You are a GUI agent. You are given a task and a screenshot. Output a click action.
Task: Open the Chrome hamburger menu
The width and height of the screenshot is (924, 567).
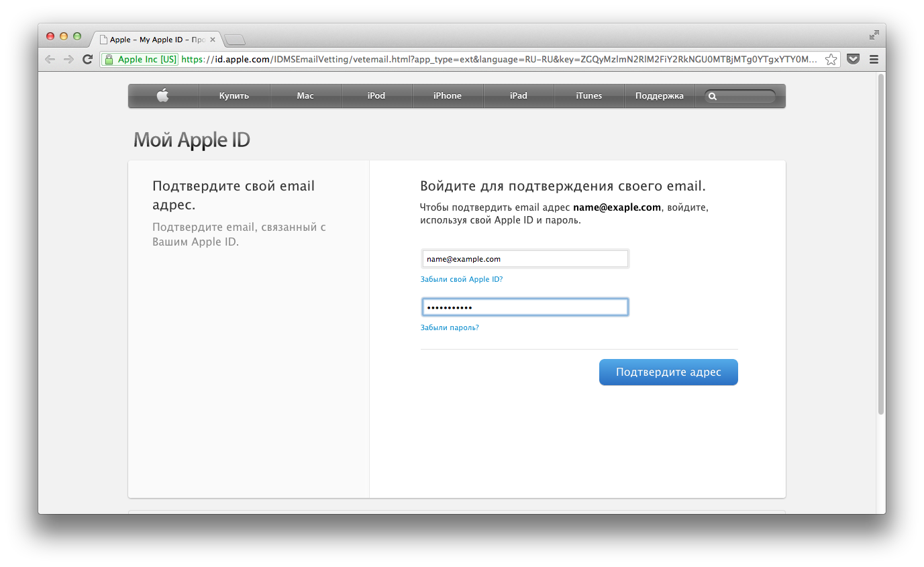[874, 60]
